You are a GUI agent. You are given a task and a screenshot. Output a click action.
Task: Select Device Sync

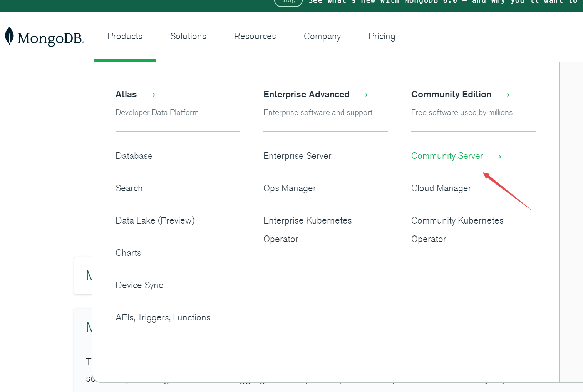point(139,285)
